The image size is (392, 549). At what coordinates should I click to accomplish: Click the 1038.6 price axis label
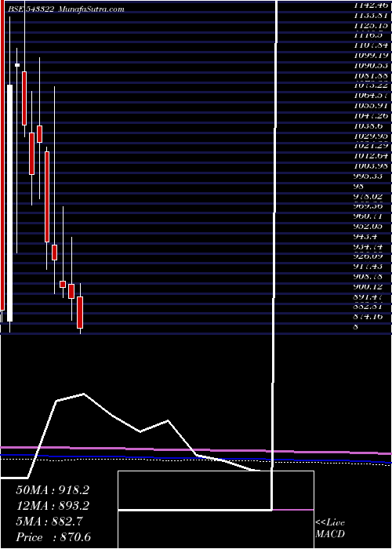tap(368, 126)
